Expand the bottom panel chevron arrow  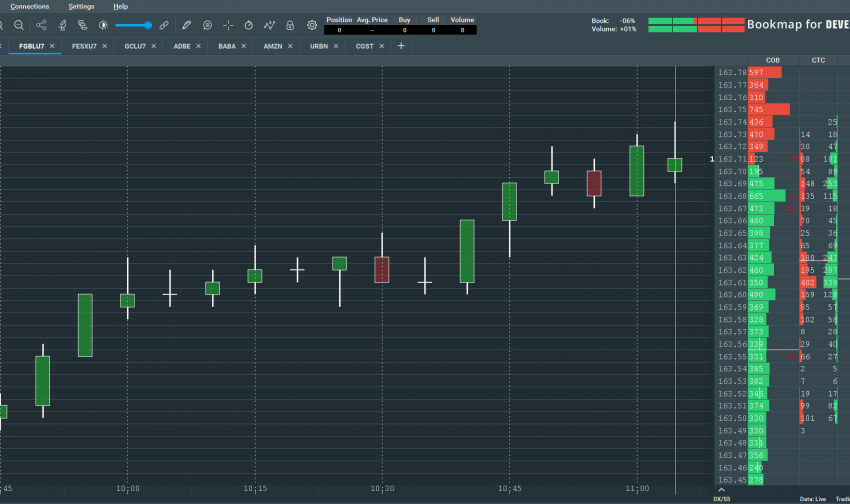[722, 490]
